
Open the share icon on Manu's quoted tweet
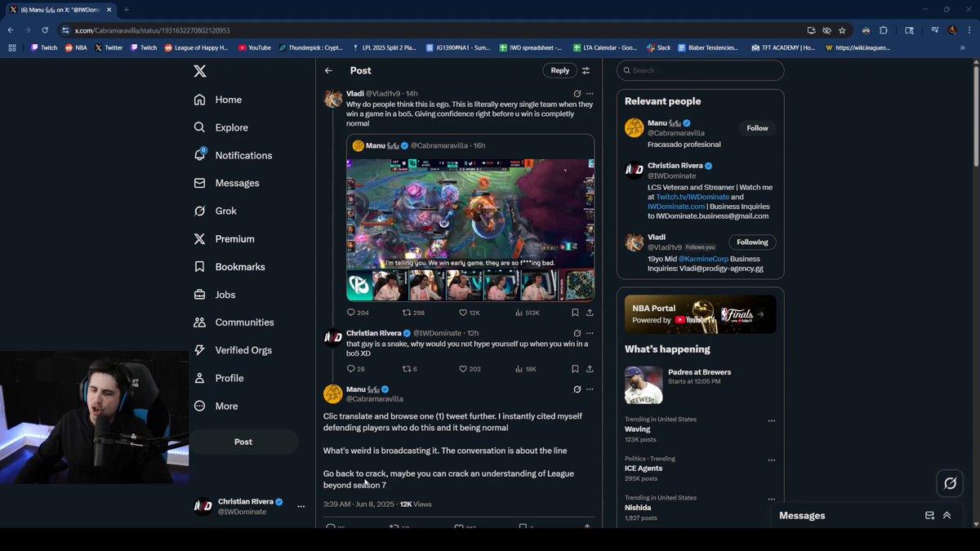(588, 312)
